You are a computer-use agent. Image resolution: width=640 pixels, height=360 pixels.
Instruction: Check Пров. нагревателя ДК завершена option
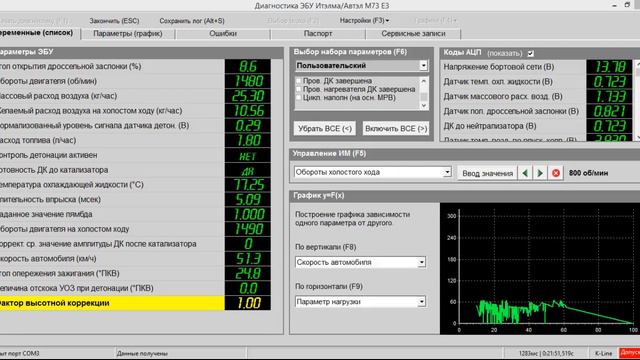click(298, 89)
